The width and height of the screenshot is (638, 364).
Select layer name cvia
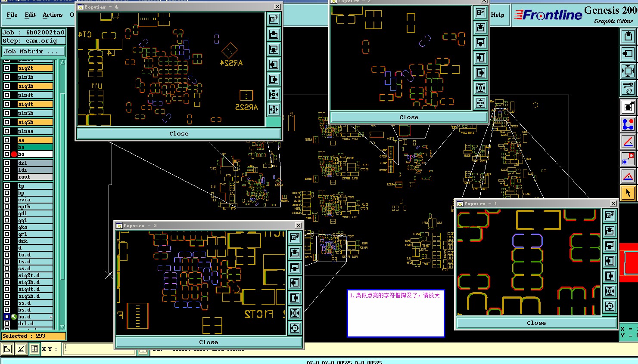[35, 200]
